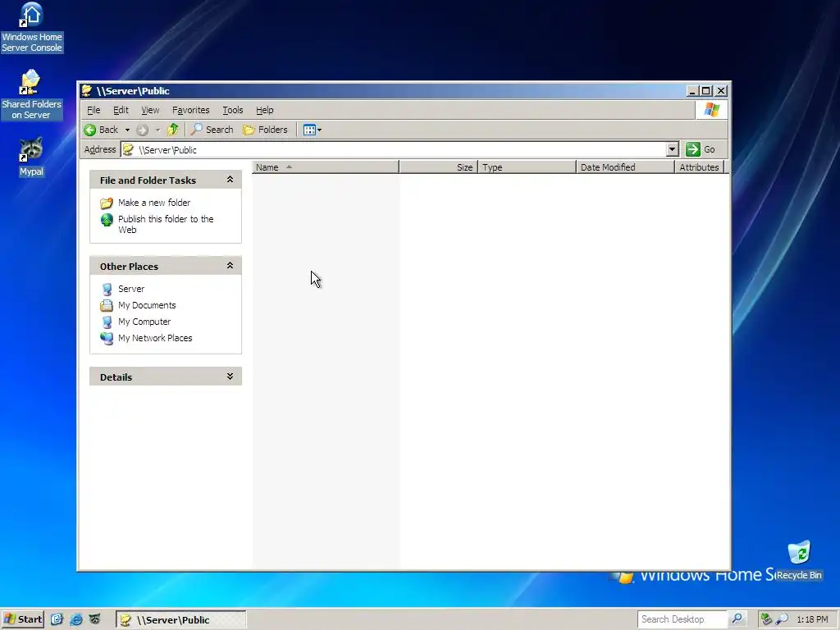Open the Back history dropdown arrow
The width and height of the screenshot is (840, 630).
127,130
